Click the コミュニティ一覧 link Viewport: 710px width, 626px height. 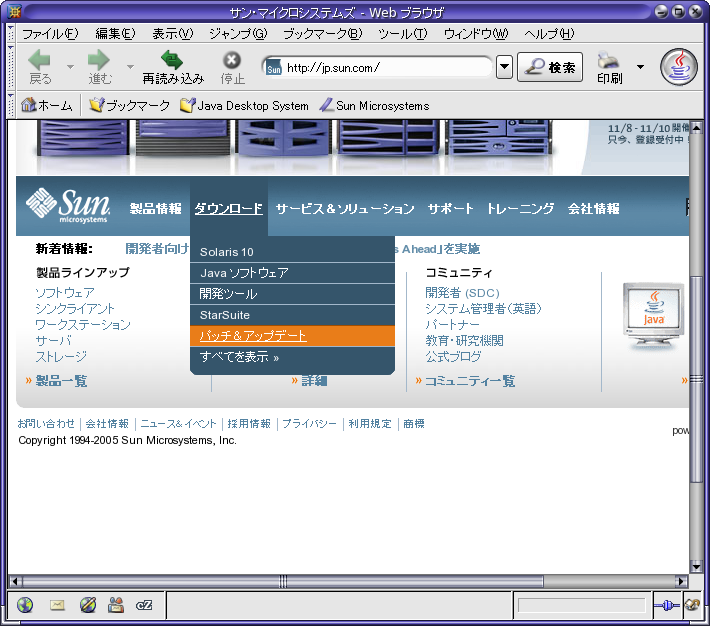470,380
